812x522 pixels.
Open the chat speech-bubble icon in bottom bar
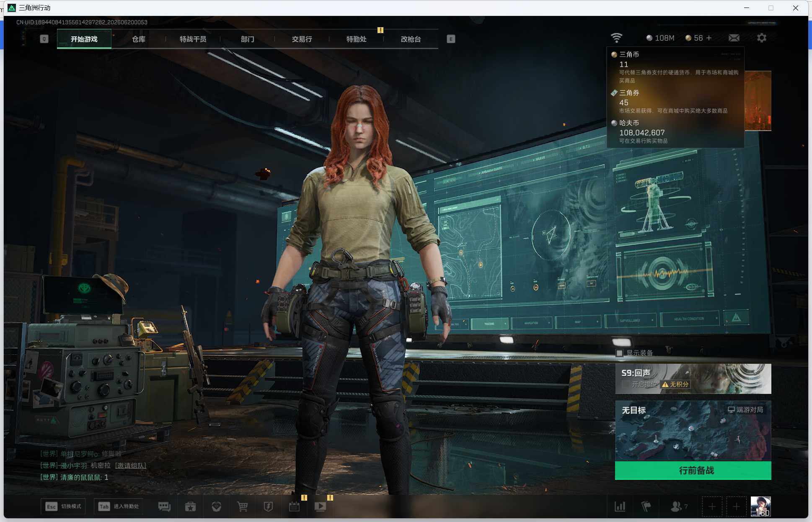164,507
